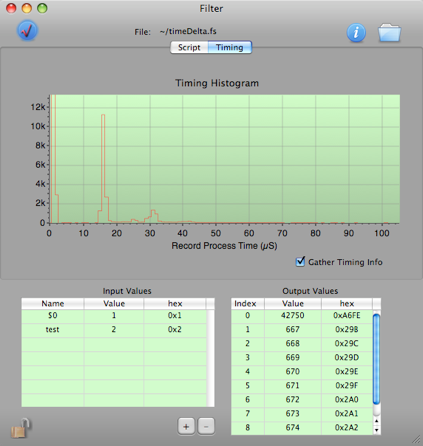Select the test input row name
Screen dimensions: 423x446
point(53,329)
